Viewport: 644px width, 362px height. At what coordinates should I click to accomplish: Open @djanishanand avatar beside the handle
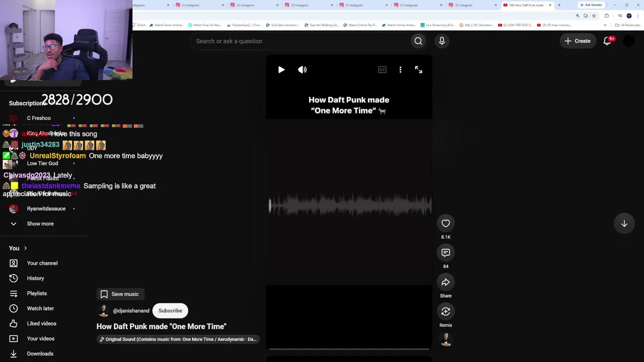(104, 311)
